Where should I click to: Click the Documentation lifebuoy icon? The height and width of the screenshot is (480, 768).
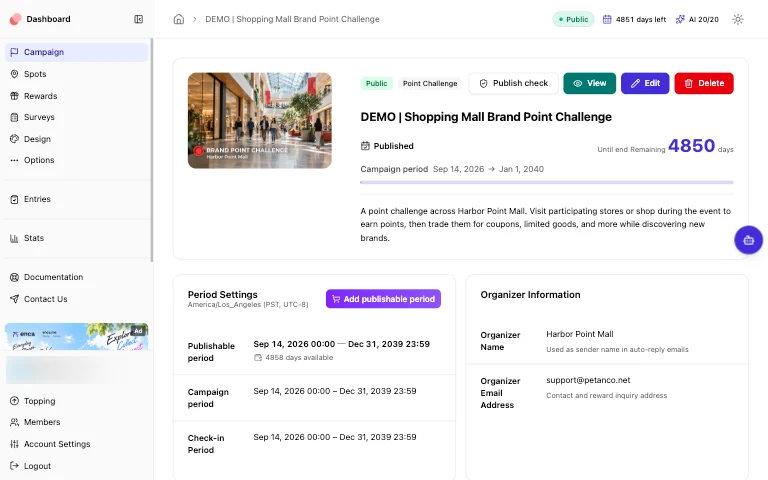14,277
